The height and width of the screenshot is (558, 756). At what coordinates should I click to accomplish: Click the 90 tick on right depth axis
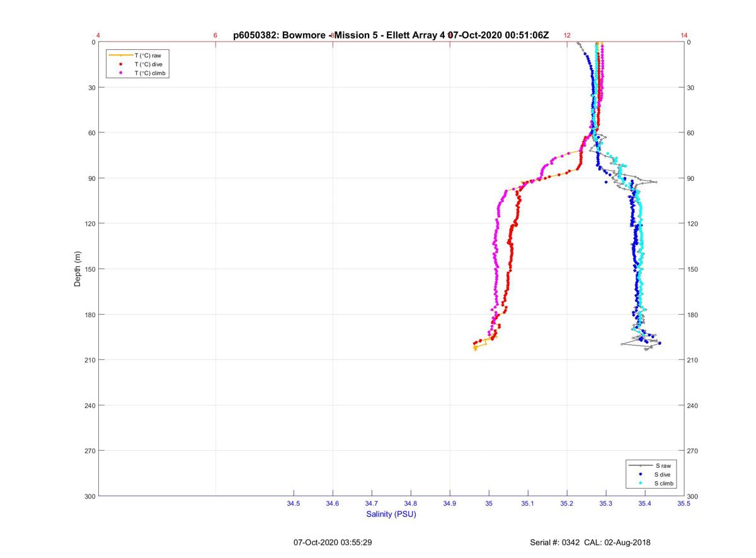692,178
